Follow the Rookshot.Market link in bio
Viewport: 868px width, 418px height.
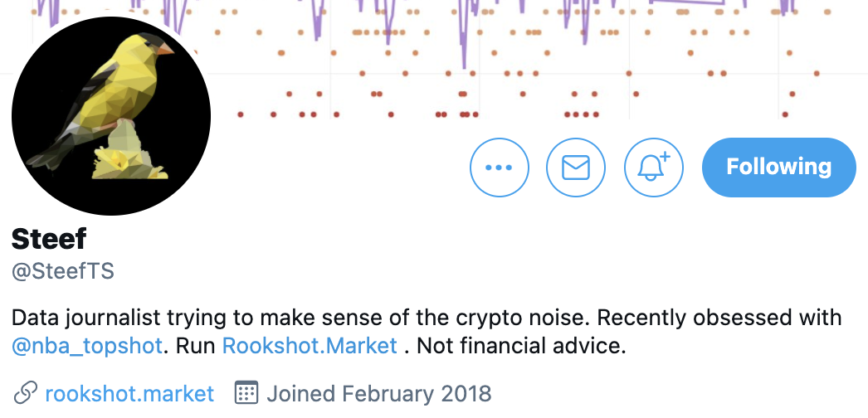pyautogui.click(x=310, y=345)
